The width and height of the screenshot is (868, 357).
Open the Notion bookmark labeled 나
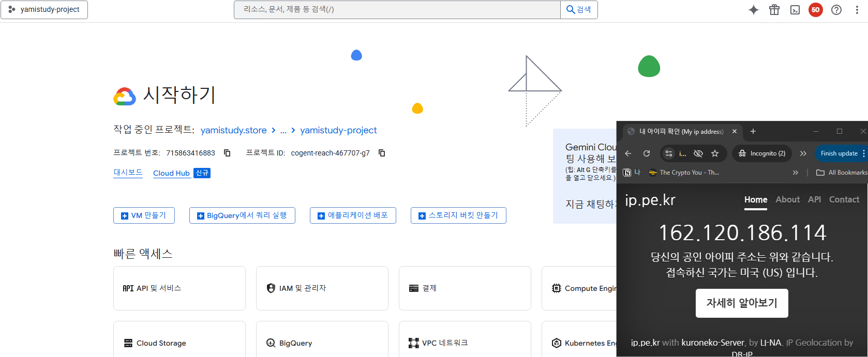[632, 173]
